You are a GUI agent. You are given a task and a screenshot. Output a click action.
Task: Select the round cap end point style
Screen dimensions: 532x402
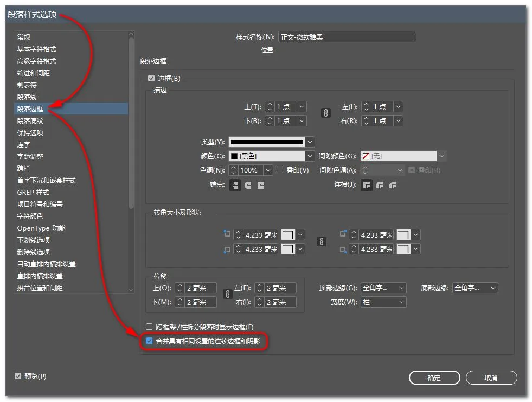tap(247, 185)
